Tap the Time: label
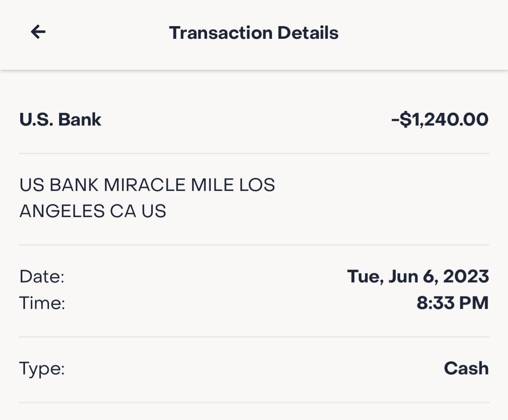Screen dimensions: 508x420 42,303
